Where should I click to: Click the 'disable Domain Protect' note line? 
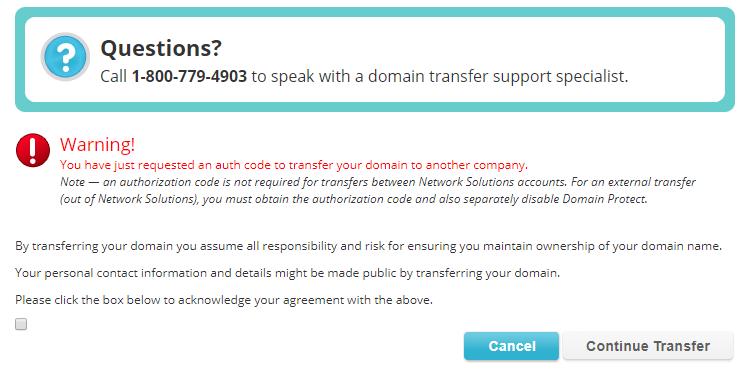354,199
